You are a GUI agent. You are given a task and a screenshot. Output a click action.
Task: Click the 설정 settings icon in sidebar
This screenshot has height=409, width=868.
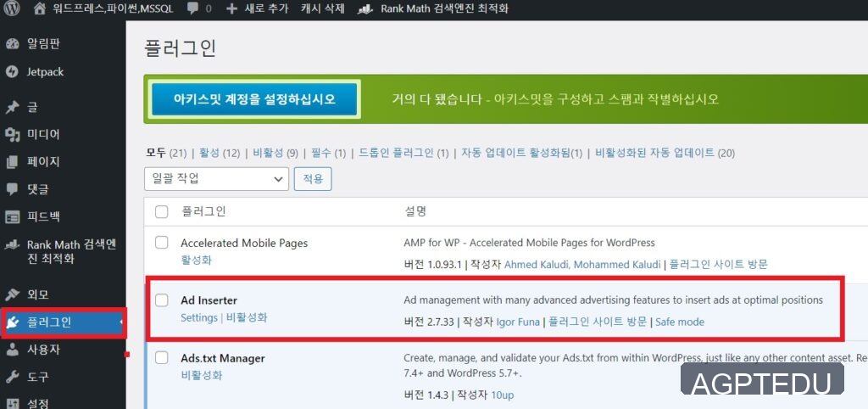[x=12, y=403]
